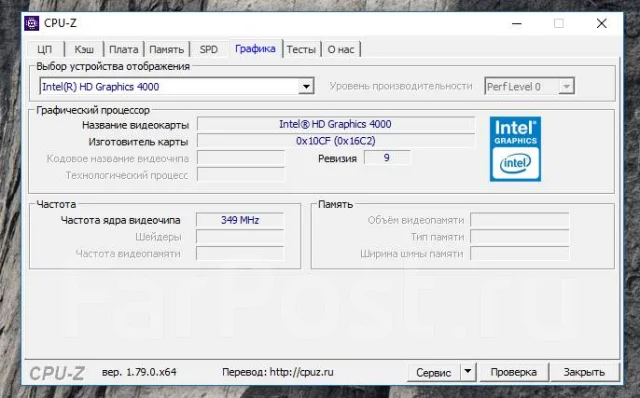Click the Кодовое название видеочипа label
Image resolution: width=640 pixels, height=398 pixels.
118,158
